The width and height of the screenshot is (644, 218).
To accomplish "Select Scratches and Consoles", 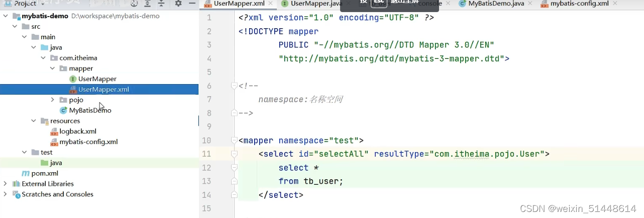I will coord(58,194).
